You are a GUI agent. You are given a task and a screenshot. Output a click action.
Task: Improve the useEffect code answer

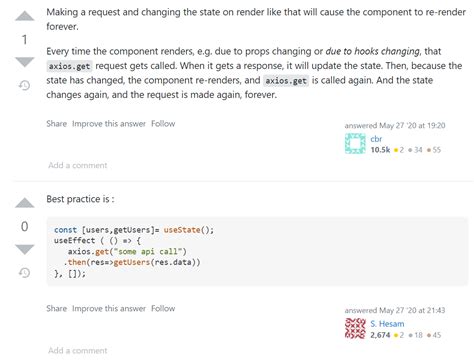pos(109,309)
